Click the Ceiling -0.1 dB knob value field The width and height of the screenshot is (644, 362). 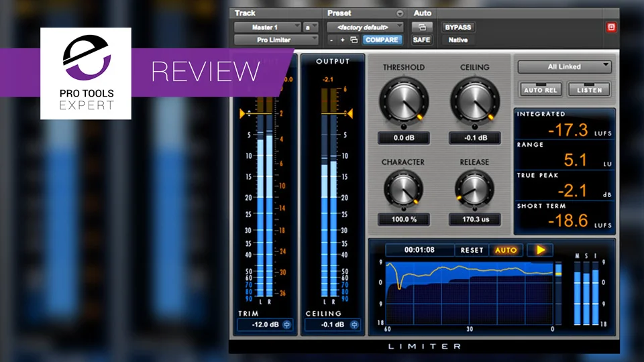pyautogui.click(x=475, y=138)
